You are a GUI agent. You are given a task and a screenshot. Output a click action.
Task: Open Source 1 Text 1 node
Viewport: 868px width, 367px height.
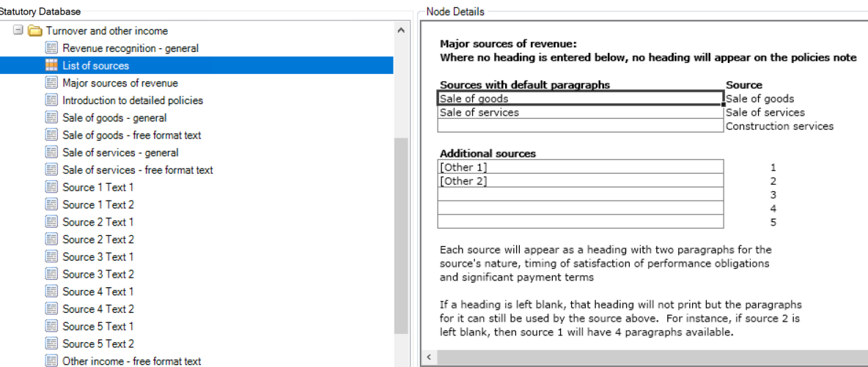point(98,187)
